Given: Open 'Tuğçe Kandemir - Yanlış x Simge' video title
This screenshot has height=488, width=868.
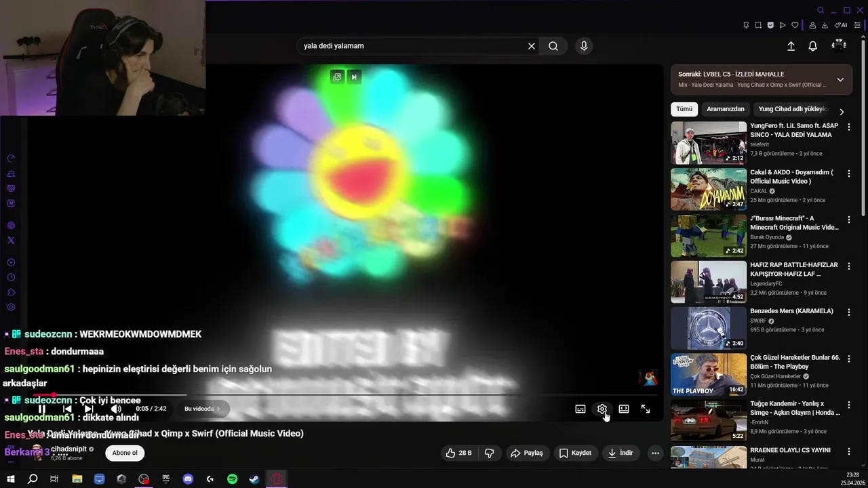Looking at the screenshot, I should (795, 408).
